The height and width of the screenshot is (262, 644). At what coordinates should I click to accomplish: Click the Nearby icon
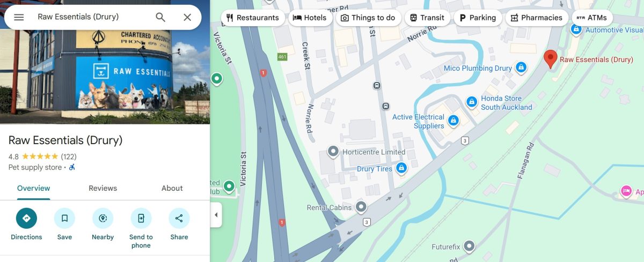coord(103,219)
